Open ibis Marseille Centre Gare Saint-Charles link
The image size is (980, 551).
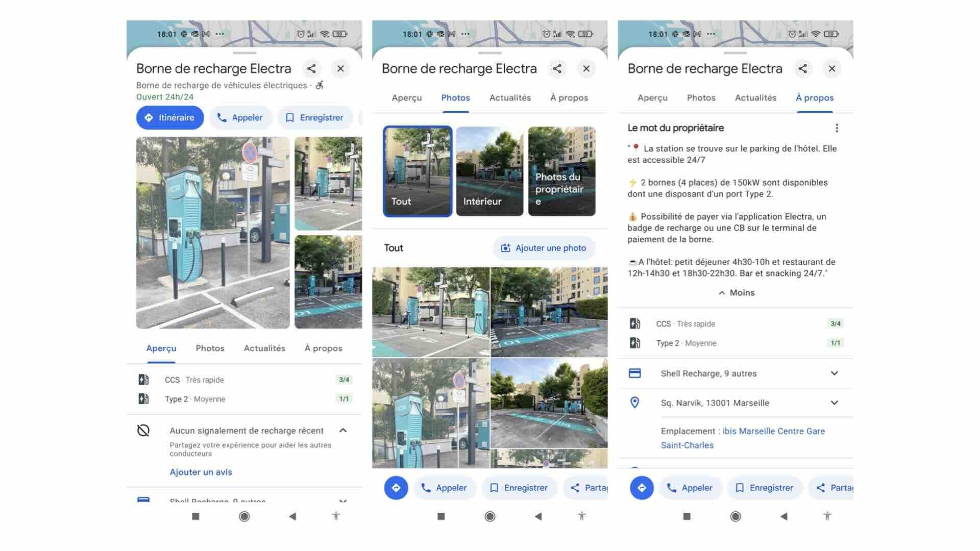point(743,438)
